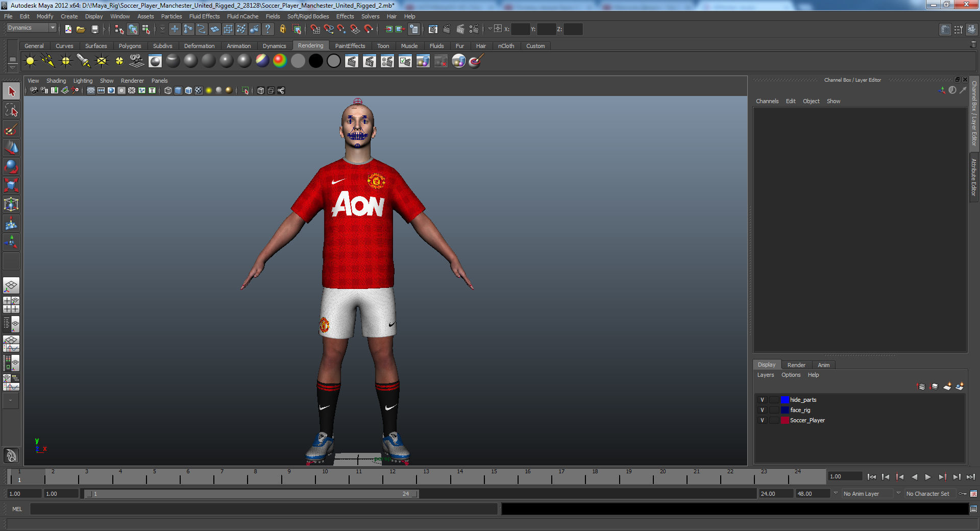Click the New Scene icon

click(68, 29)
